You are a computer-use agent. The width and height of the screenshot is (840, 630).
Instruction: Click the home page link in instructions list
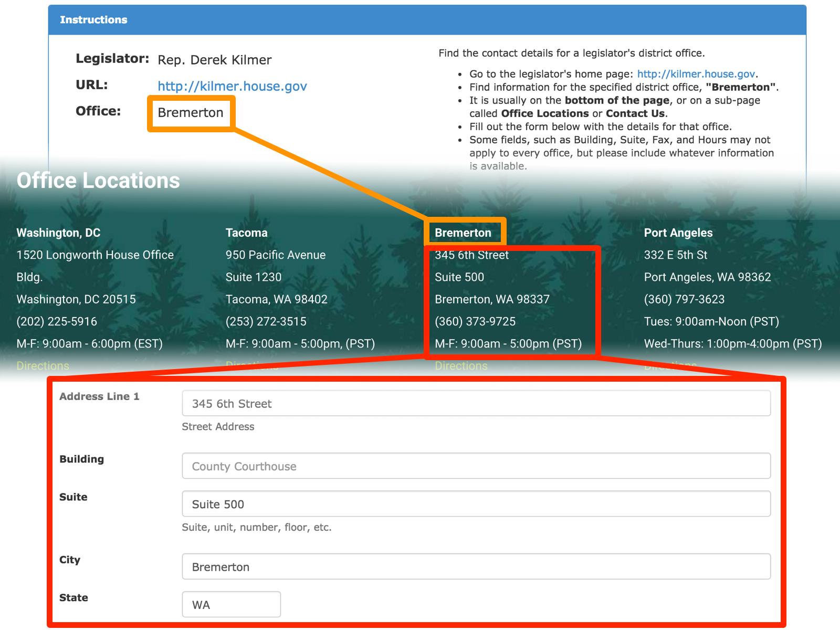[696, 74]
